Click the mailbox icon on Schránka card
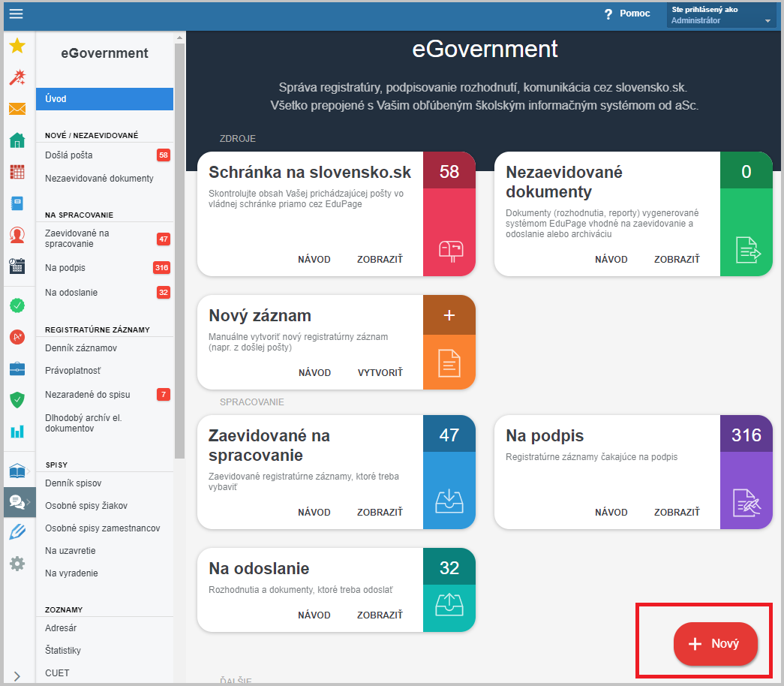 coord(450,251)
